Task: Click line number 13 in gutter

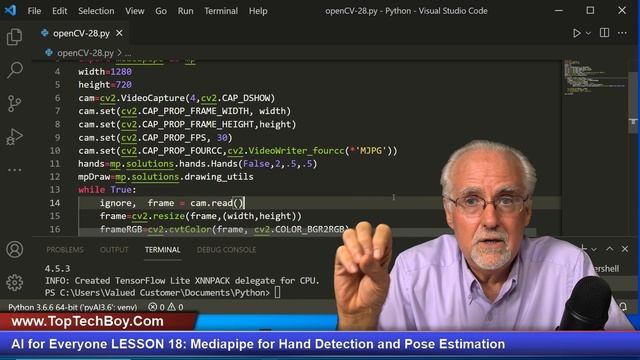Action: pyautogui.click(x=55, y=190)
